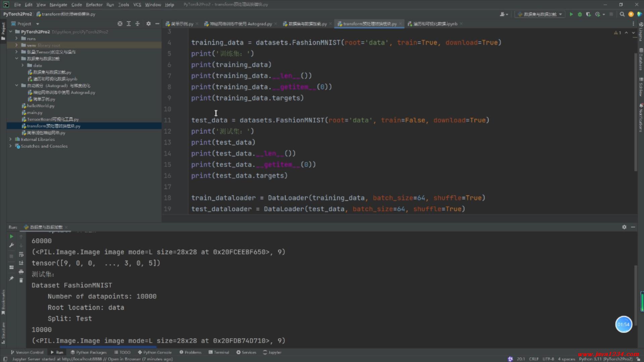The image size is (644, 362).
Task: Switch to 遍历和可视化数据.ipynb tab
Action: pyautogui.click(x=435, y=24)
